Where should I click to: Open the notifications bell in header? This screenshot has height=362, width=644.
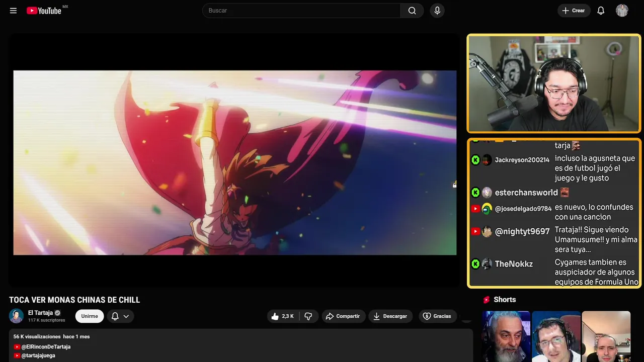(x=601, y=11)
